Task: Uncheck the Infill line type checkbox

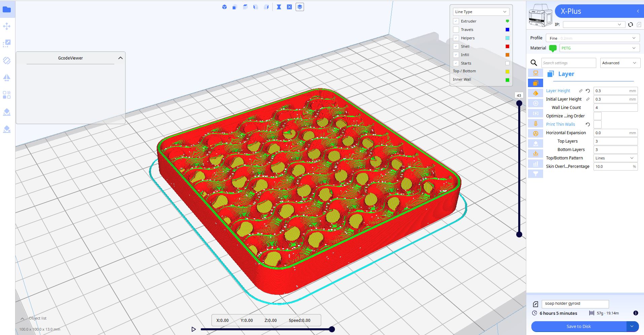Action: coord(456,55)
